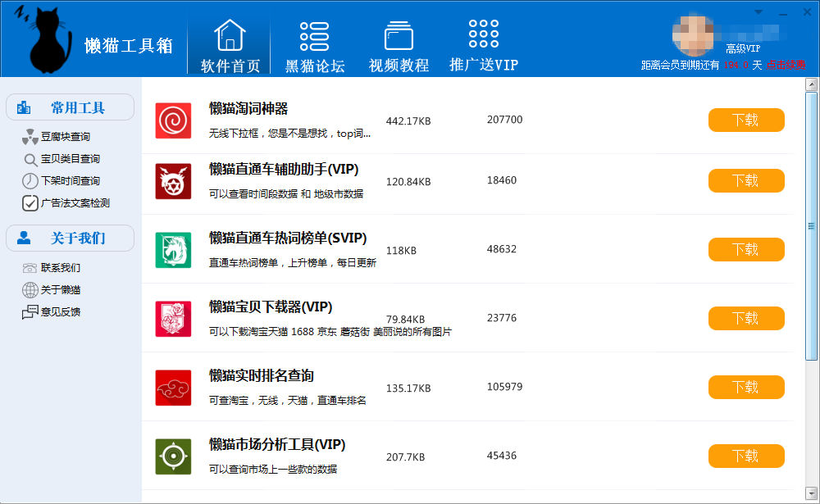Click the 懒猫直通车辅助助手 app icon
This screenshot has height=504, width=820.
tap(173, 181)
